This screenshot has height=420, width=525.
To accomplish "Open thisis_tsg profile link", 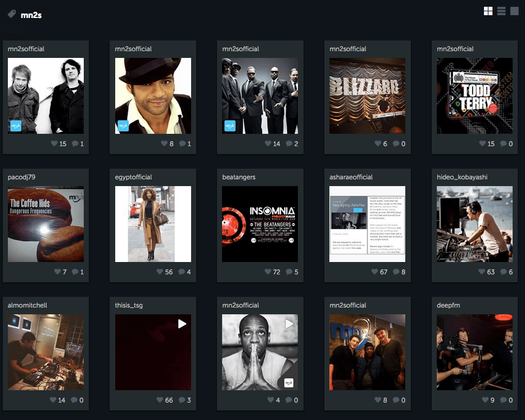I will click(129, 305).
